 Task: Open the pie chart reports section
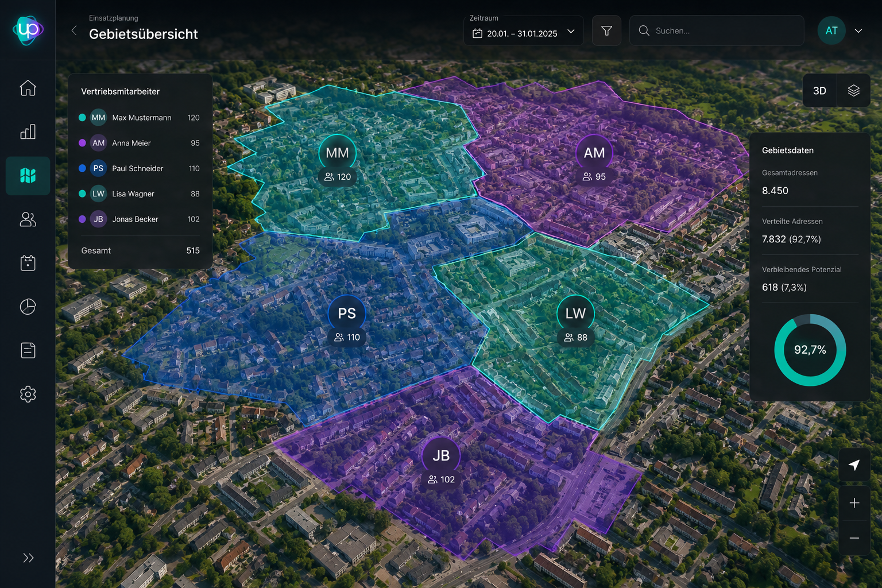28,307
